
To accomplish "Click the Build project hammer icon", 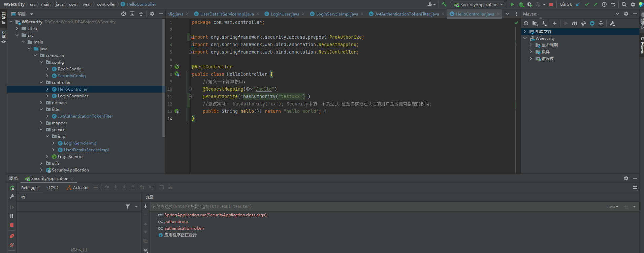I will tap(444, 4).
